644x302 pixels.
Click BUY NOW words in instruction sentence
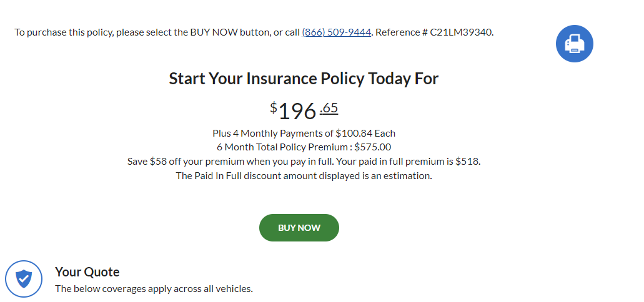[210, 32]
